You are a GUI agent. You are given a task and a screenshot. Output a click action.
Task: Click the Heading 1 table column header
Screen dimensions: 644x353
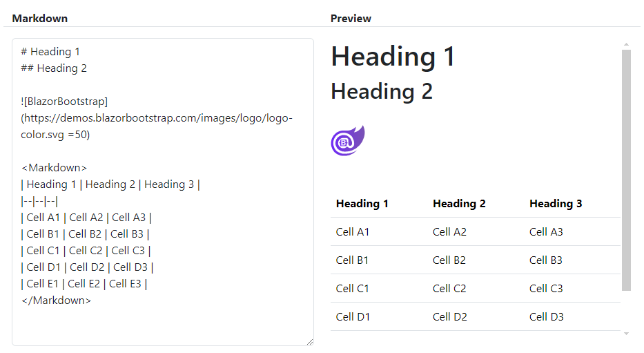tap(362, 203)
